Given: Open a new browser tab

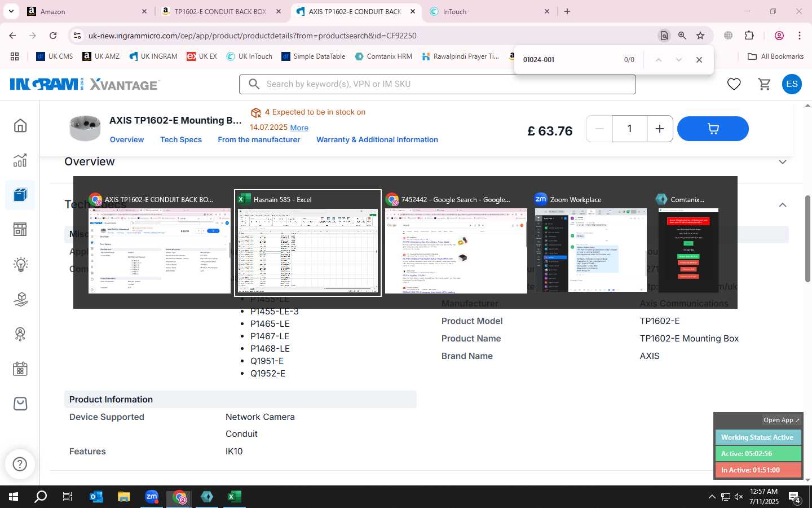Looking at the screenshot, I should coord(567,11).
